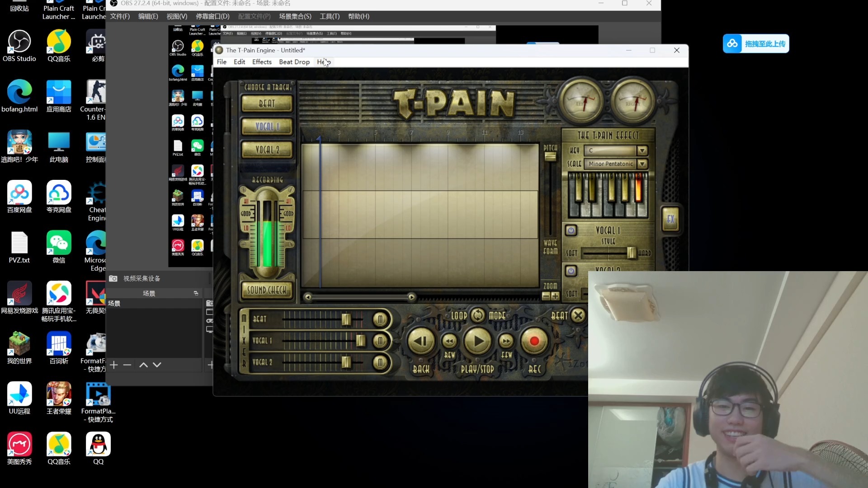Mute the BEAT mixer channel
This screenshot has height=488, width=868.
point(380,319)
